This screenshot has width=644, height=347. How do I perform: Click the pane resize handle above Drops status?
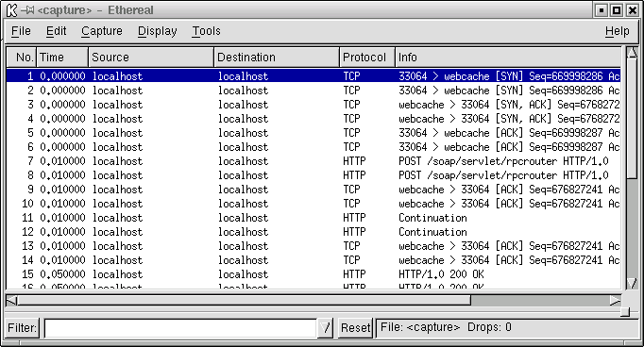click(625, 312)
